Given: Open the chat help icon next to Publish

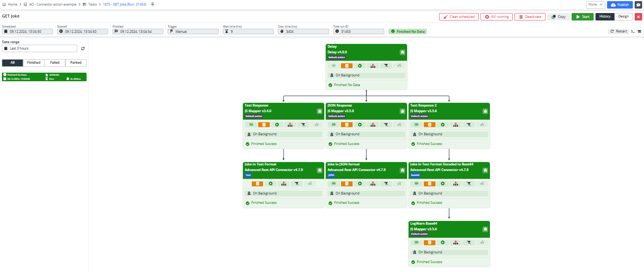Looking at the screenshot, I should tap(638, 5).
